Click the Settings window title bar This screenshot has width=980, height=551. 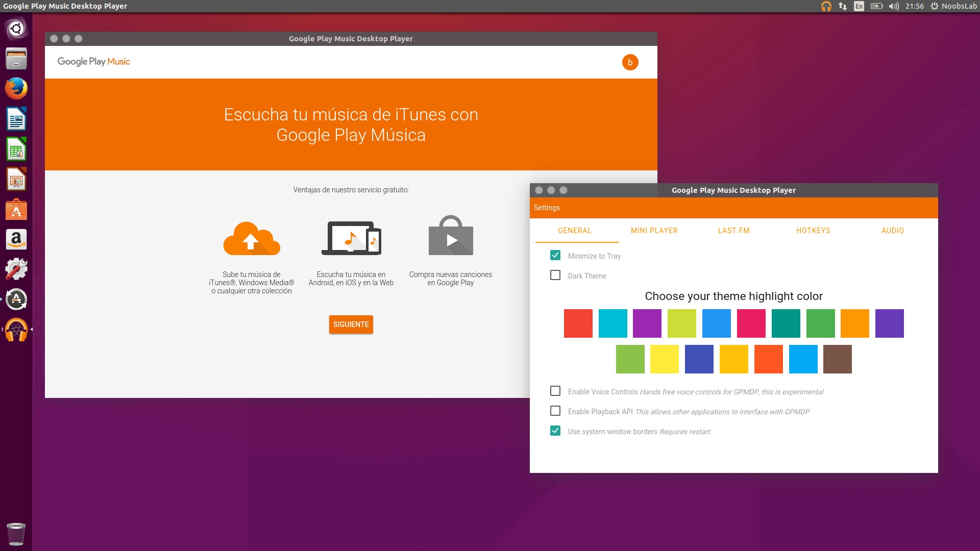[x=734, y=190]
